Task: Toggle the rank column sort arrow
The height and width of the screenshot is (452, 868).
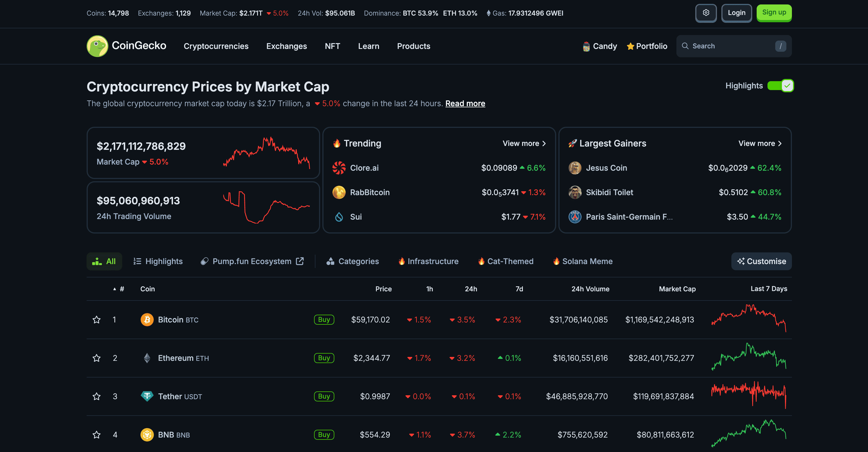Action: point(115,289)
